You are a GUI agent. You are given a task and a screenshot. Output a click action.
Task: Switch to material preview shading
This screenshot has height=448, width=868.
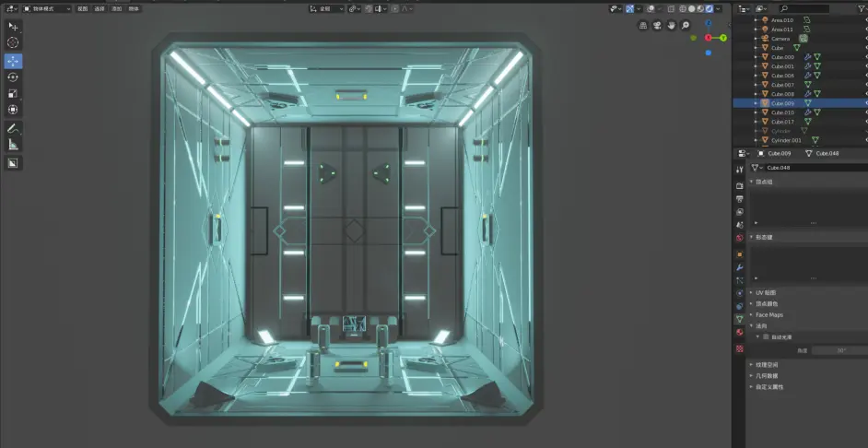[x=700, y=9]
